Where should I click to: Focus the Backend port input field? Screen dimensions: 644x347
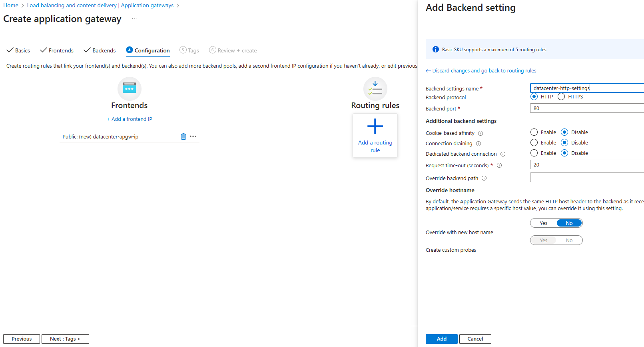(586, 108)
